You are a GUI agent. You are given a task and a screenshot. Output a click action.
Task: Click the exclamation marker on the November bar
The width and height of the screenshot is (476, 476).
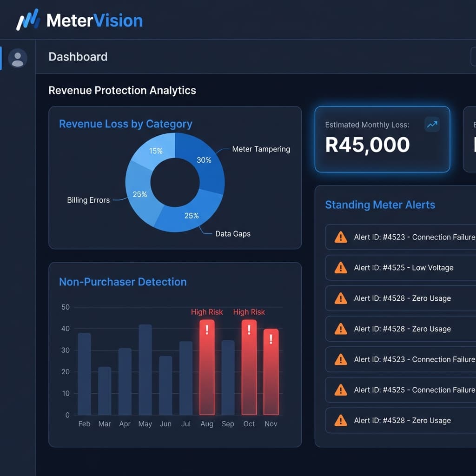[x=271, y=337]
